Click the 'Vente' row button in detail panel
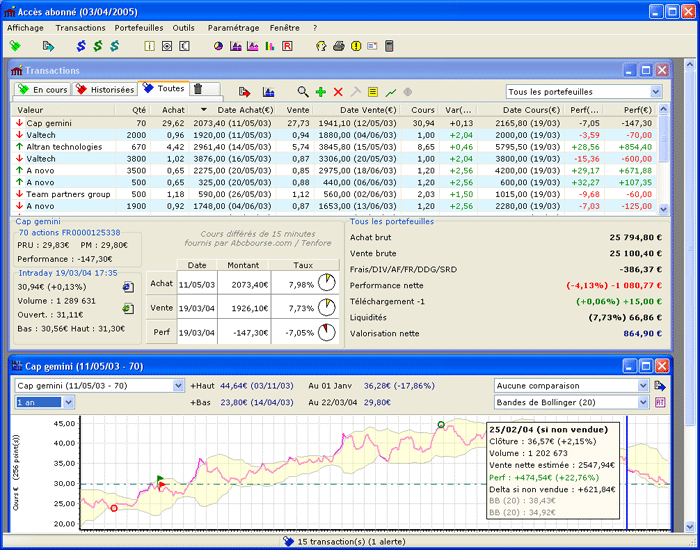The height and width of the screenshot is (550, 700). click(x=162, y=308)
